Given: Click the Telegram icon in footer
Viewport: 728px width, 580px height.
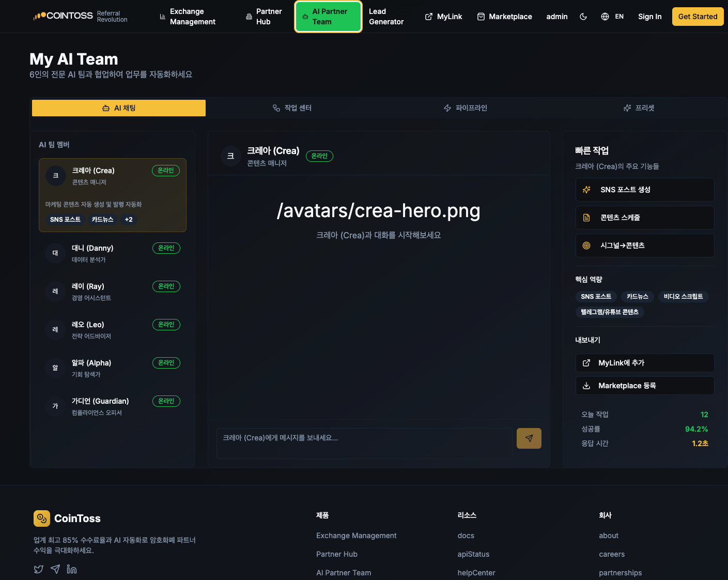Looking at the screenshot, I should click(x=55, y=569).
